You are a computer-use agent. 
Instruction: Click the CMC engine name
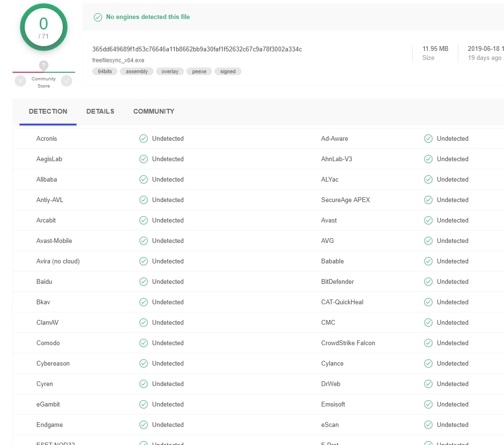click(x=328, y=323)
